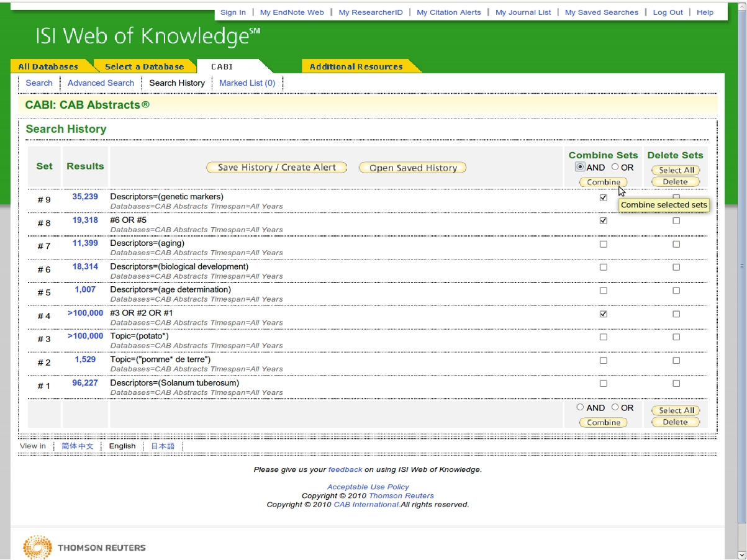Check delete checkbox for set #3
This screenshot has height=560, width=747.
(x=676, y=337)
